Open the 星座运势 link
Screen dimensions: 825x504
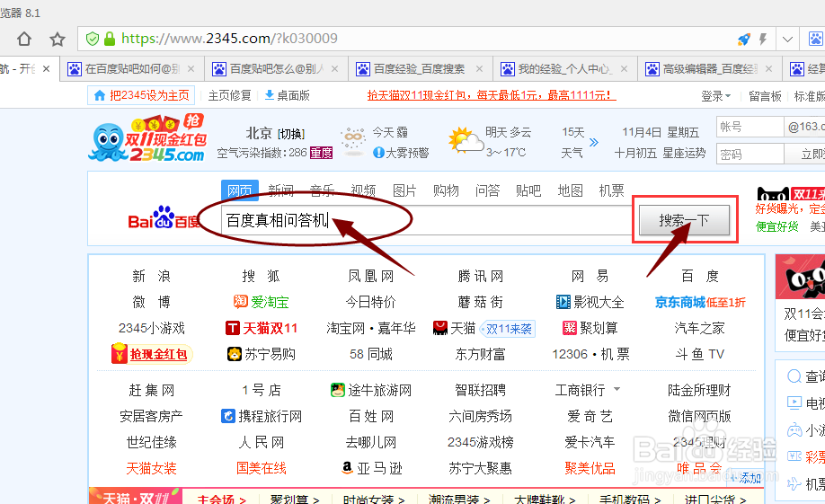point(684,153)
